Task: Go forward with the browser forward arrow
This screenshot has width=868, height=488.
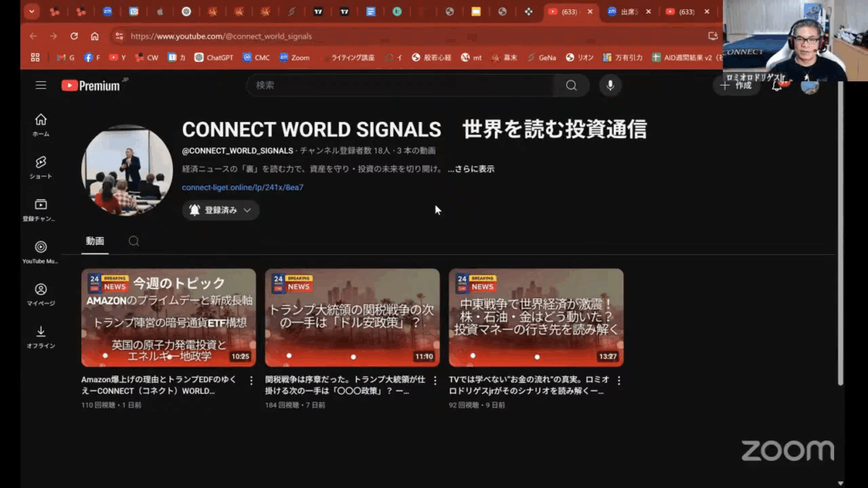Action: [53, 36]
